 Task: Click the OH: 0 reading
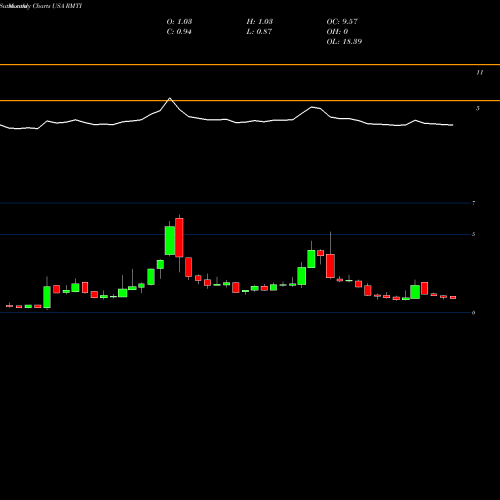pos(337,32)
